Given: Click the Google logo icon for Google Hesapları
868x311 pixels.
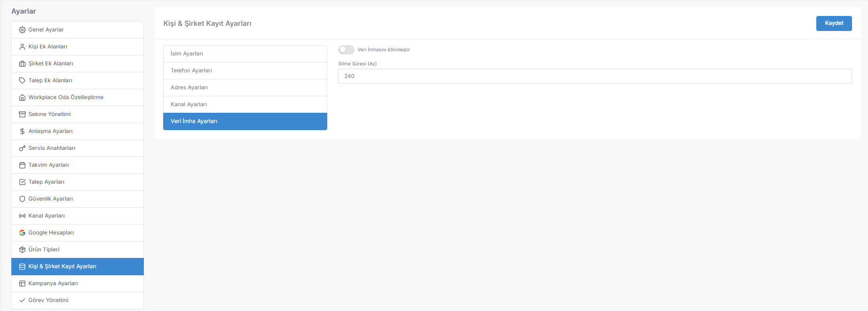Looking at the screenshot, I should click(x=22, y=233).
